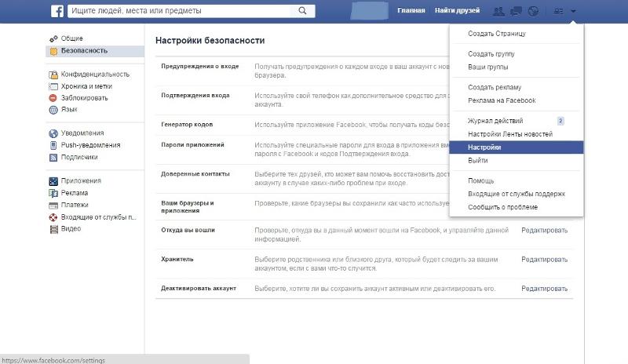This screenshot has height=364, width=628.
Task: Click the Реклама icon
Action: [x=53, y=193]
